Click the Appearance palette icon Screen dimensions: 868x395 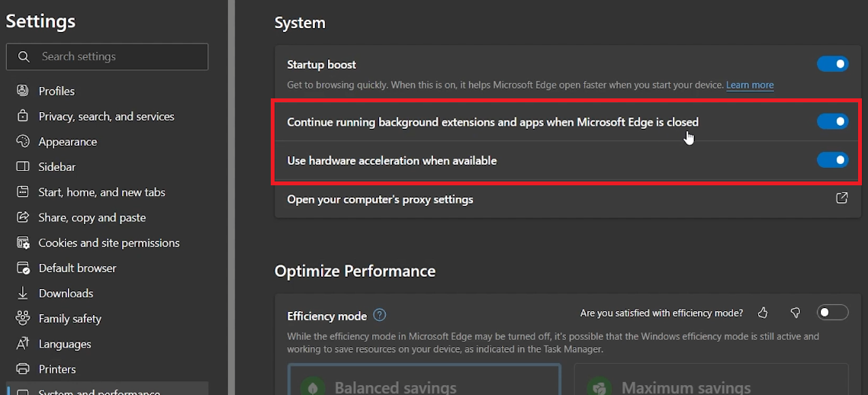(x=23, y=142)
